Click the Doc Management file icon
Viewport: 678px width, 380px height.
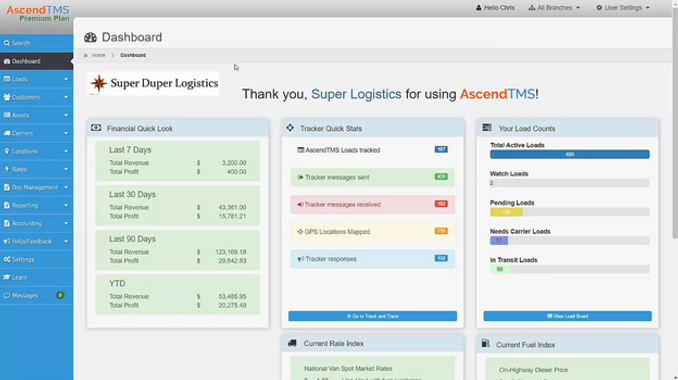[x=7, y=187]
